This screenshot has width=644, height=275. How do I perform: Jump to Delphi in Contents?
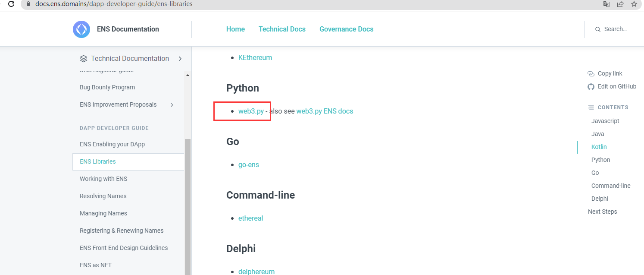[x=600, y=199]
